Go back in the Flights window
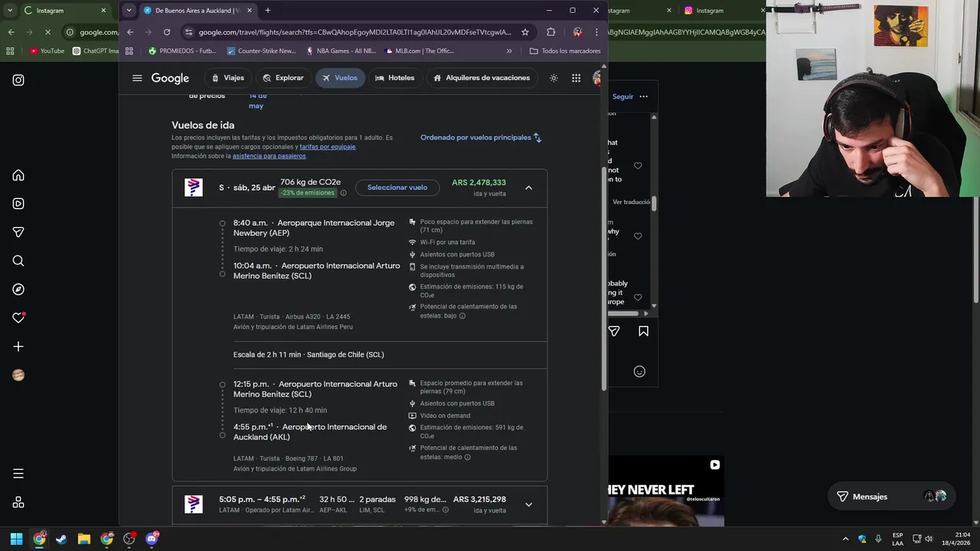 pyautogui.click(x=130, y=32)
